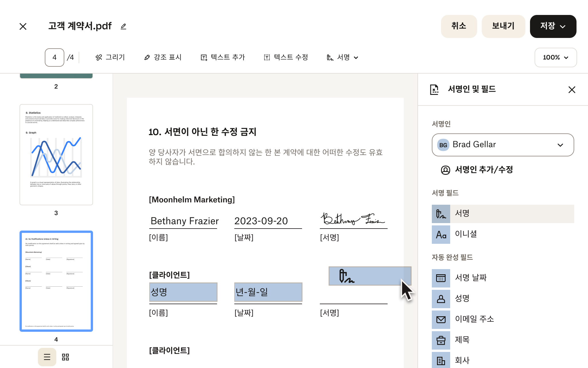Click the [Moonhelm Marketing] heading

coord(192,200)
